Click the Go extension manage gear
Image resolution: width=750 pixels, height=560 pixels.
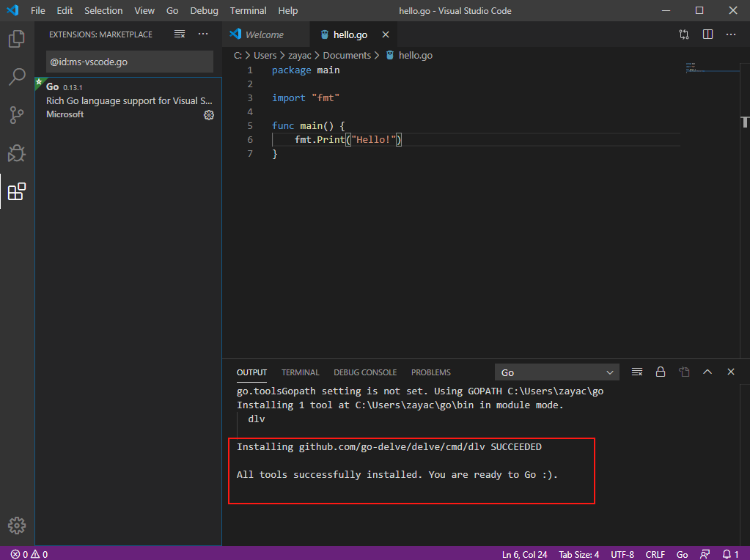pos(209,115)
